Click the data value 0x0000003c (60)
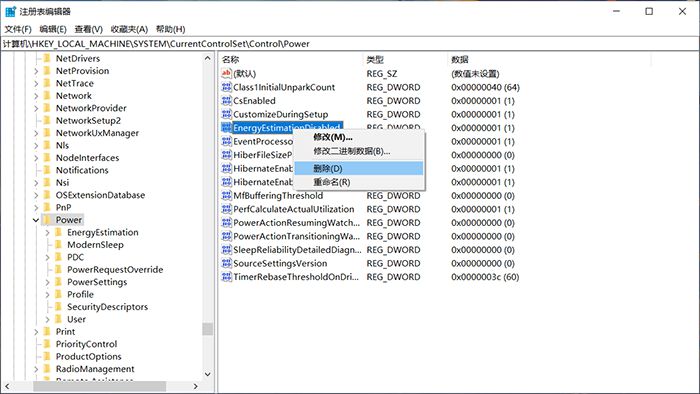The image size is (700, 394). click(x=485, y=277)
